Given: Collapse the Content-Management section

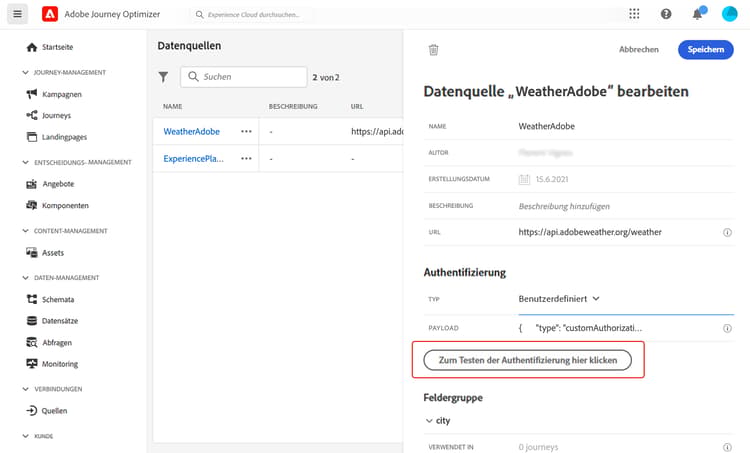Looking at the screenshot, I should (25, 231).
